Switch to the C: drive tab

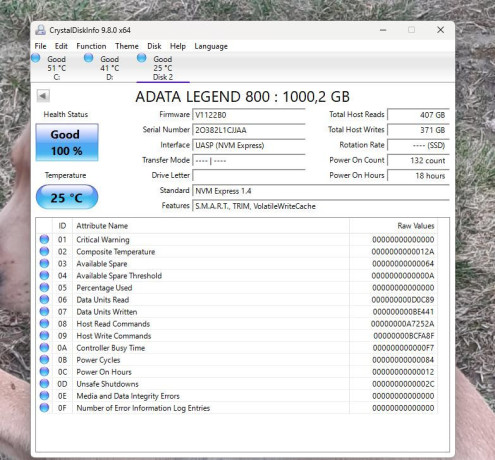coord(57,68)
